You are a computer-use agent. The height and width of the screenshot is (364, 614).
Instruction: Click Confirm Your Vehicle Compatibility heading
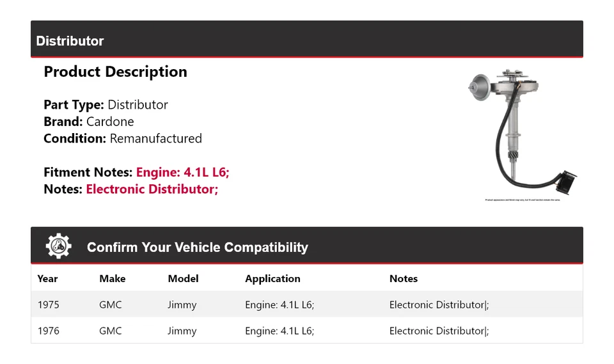[x=197, y=247]
